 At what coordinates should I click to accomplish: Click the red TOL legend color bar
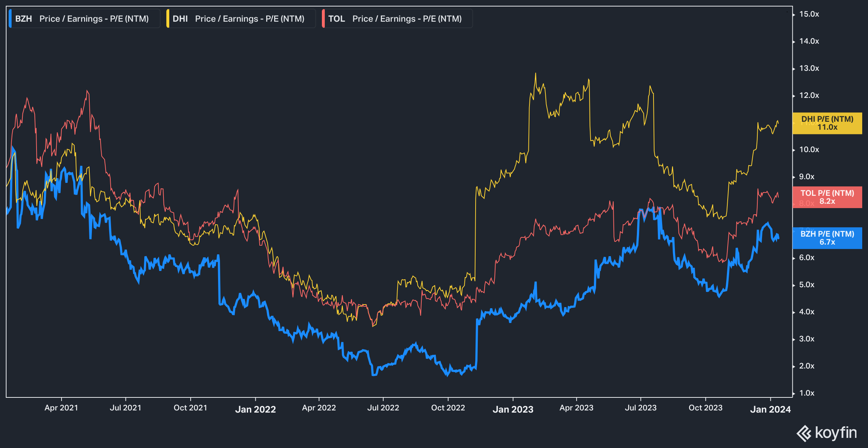323,19
